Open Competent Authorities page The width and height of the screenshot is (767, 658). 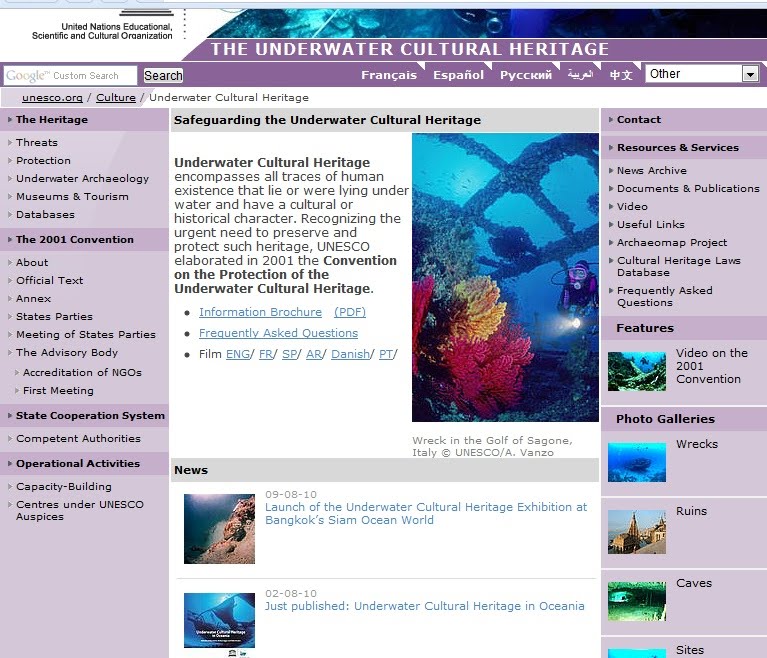78,438
